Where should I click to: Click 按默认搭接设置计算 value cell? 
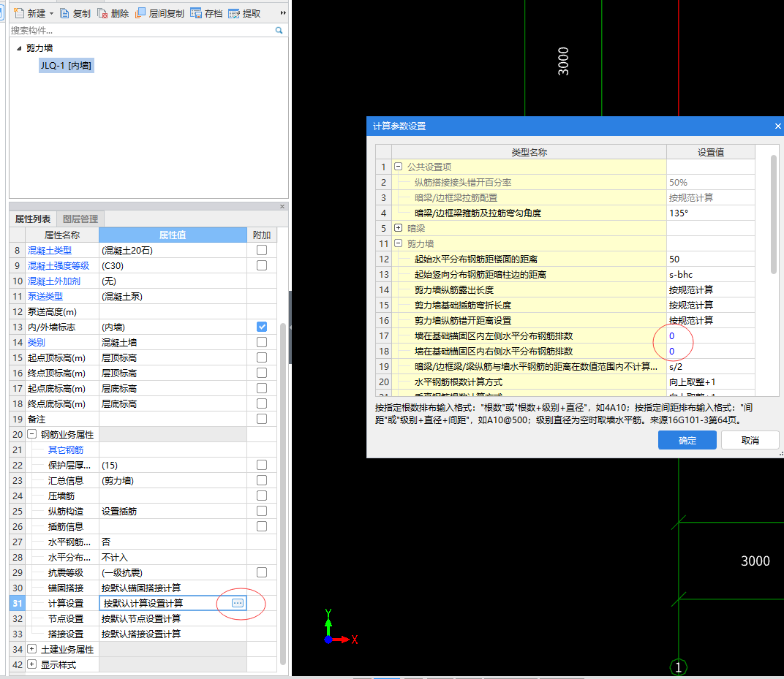(173, 634)
